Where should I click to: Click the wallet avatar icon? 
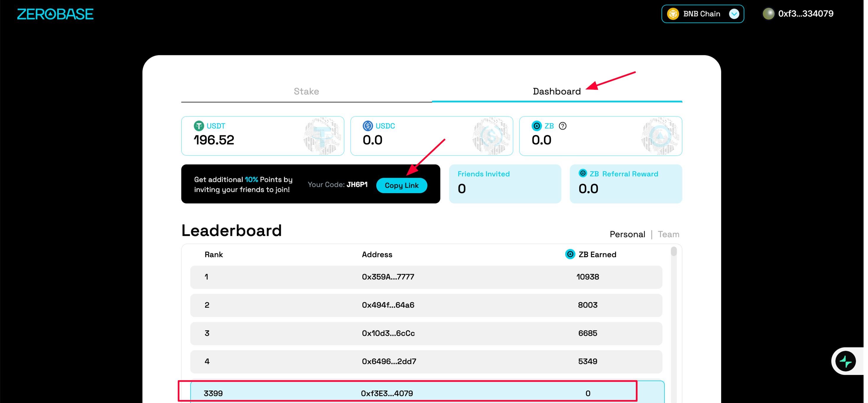[768, 14]
